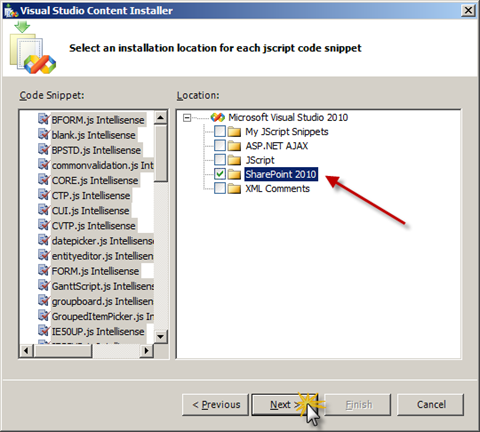The image size is (480, 432).
Task: Select the FORM.js Intellisense text
Action: (x=95, y=271)
